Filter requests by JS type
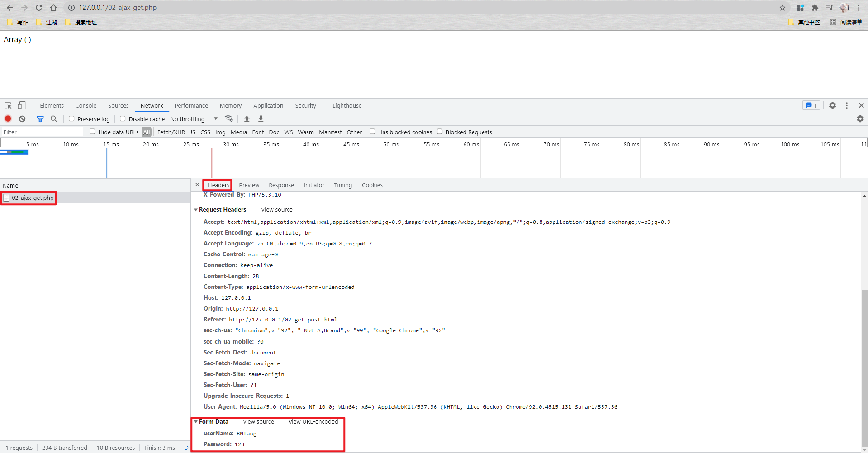The image size is (868, 453). (193, 132)
